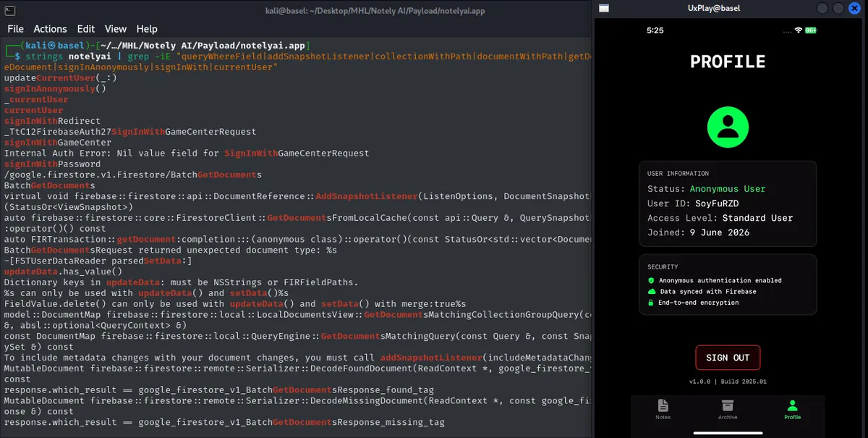Screen dimensions: 868x438
Task: Tap the SIGN OUT button
Action: tap(728, 358)
